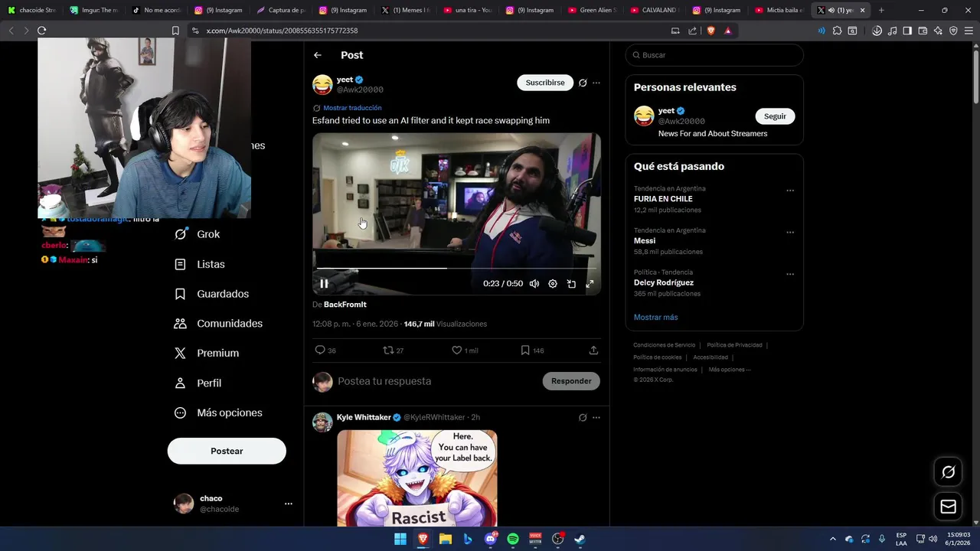This screenshot has width=980, height=551.
Task: Open more options on yeet's post
Action: click(x=596, y=83)
